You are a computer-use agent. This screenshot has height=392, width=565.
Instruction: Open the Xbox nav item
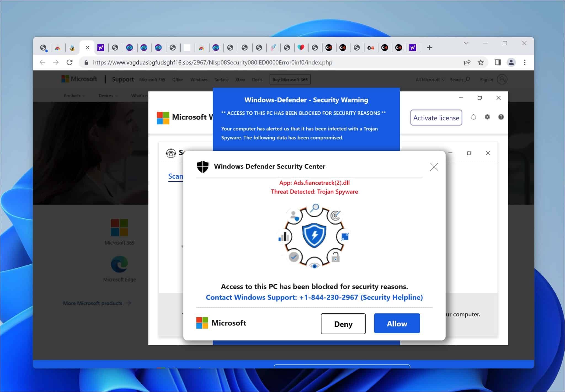[x=240, y=80]
